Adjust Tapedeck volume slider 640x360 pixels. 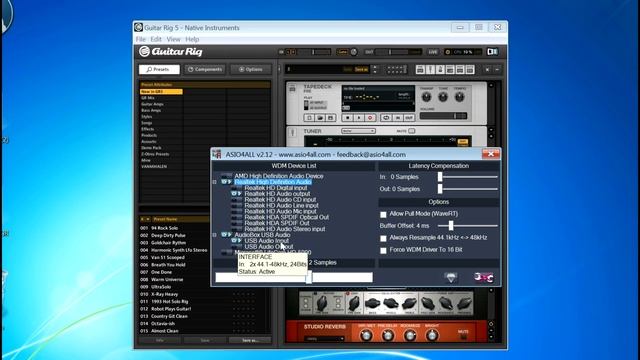click(x=443, y=116)
